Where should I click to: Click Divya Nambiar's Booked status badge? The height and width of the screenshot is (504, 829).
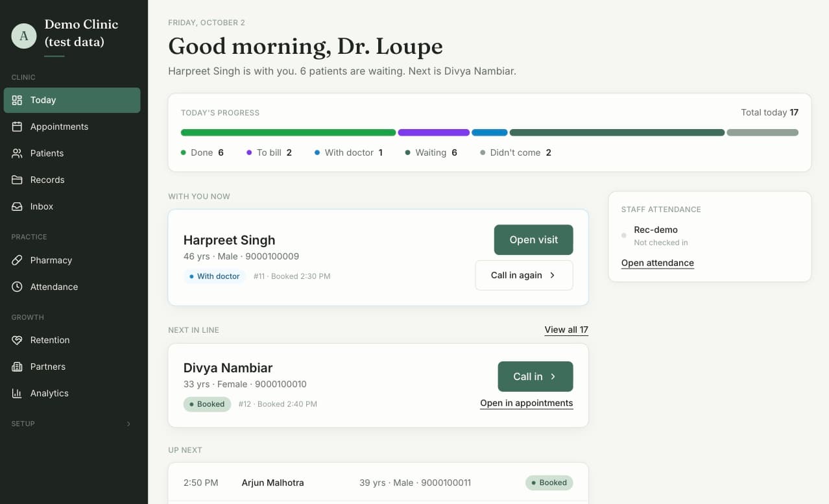207,404
